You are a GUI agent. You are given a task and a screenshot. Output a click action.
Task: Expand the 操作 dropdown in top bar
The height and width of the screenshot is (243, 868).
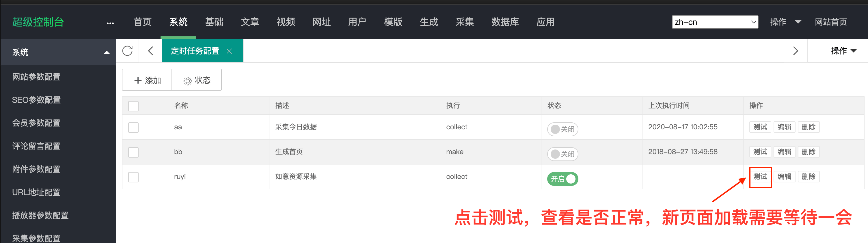(785, 22)
